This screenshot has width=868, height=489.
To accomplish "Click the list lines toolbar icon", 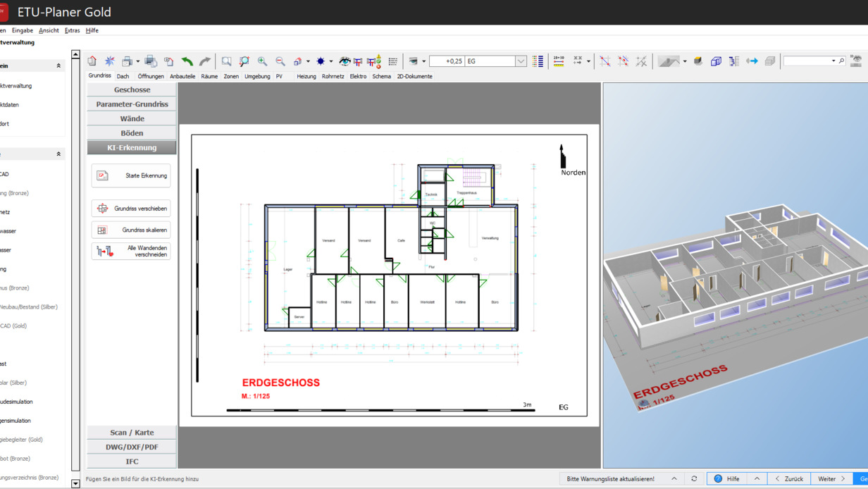I will pos(393,61).
